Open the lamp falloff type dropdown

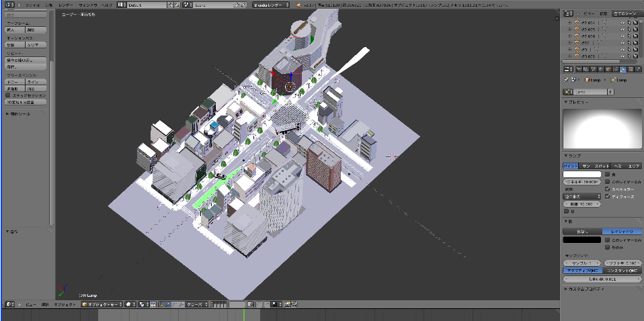(x=582, y=197)
